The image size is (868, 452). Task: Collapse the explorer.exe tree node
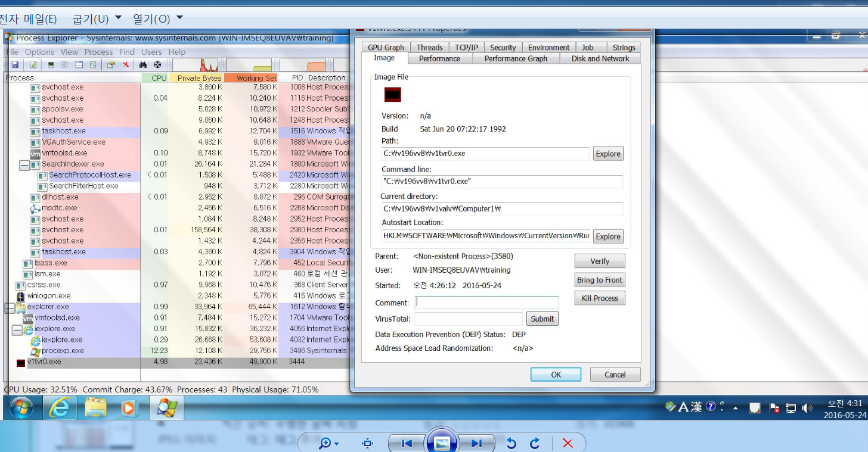pyautogui.click(x=10, y=307)
